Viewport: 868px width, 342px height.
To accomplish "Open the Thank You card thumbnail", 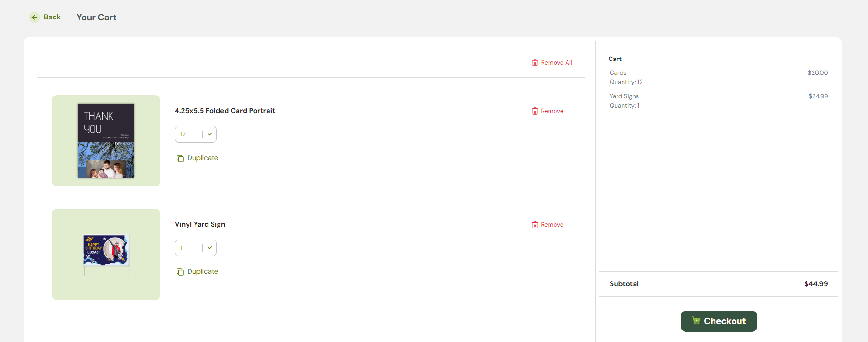I will tap(106, 141).
